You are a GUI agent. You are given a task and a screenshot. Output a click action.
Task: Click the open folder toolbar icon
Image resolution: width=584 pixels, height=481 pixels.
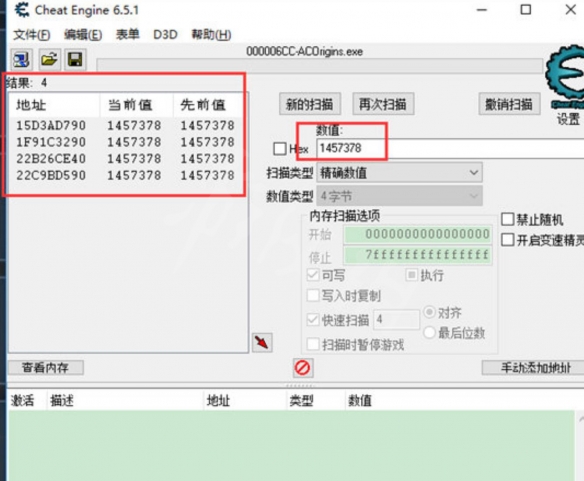49,60
